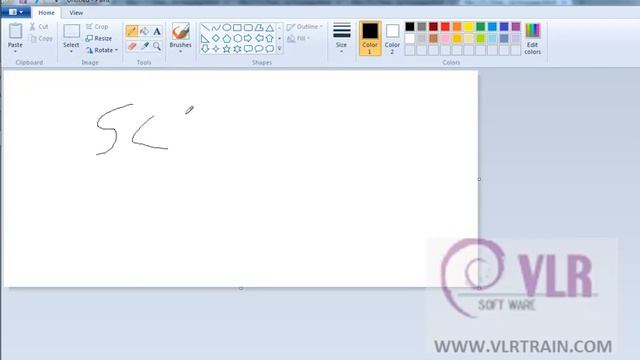Open the shape Fill dropdown
The width and height of the screenshot is (640, 360).
pyautogui.click(x=299, y=38)
